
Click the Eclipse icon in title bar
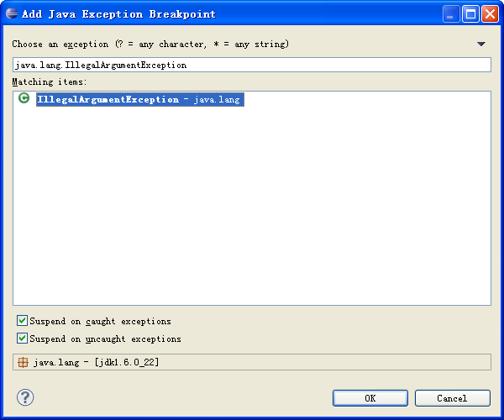[12, 13]
